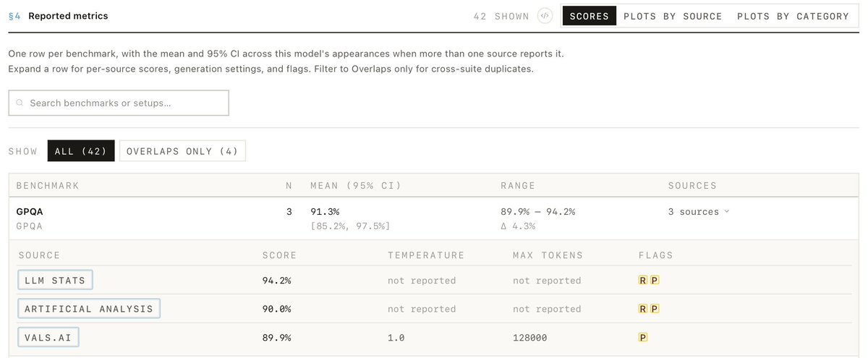Open the Plots by Source tab
The height and width of the screenshot is (358, 868).
[673, 16]
